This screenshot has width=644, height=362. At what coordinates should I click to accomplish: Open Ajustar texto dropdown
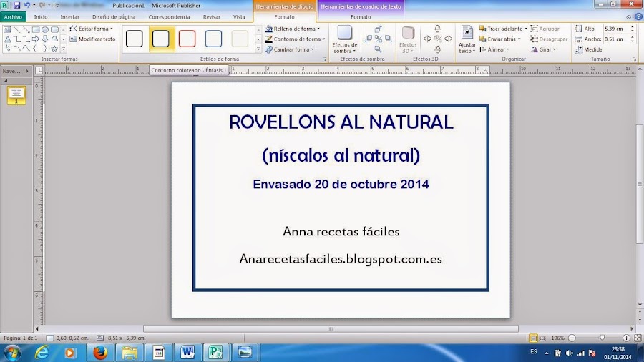point(467,39)
